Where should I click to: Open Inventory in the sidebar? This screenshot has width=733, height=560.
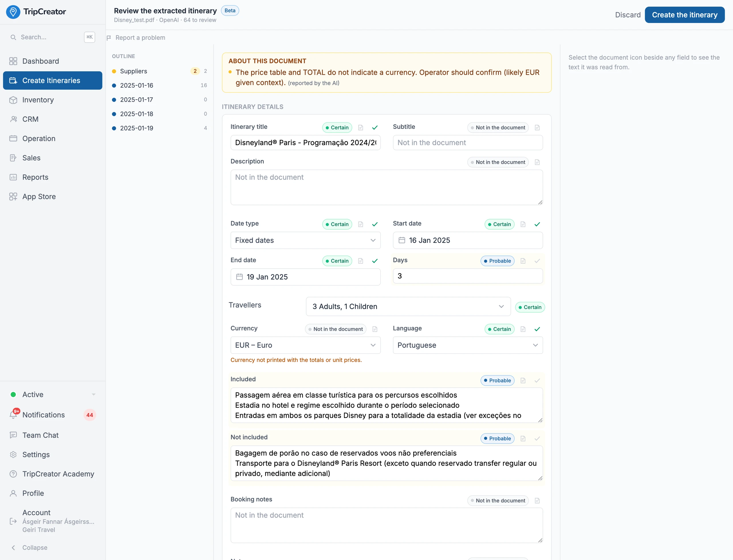[x=53, y=100]
